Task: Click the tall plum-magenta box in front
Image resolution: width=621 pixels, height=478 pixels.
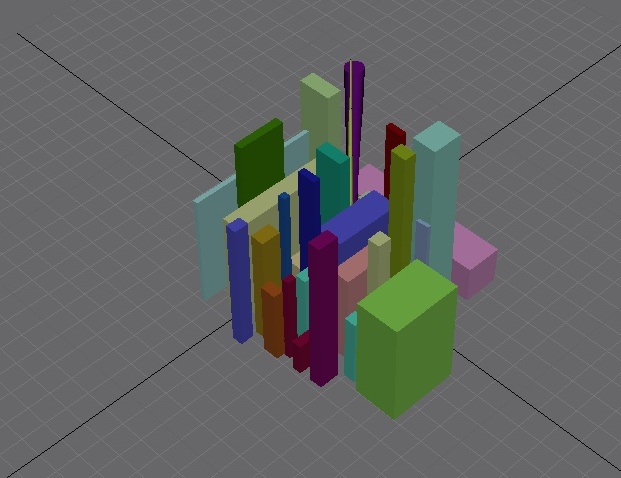Action: pos(324,309)
